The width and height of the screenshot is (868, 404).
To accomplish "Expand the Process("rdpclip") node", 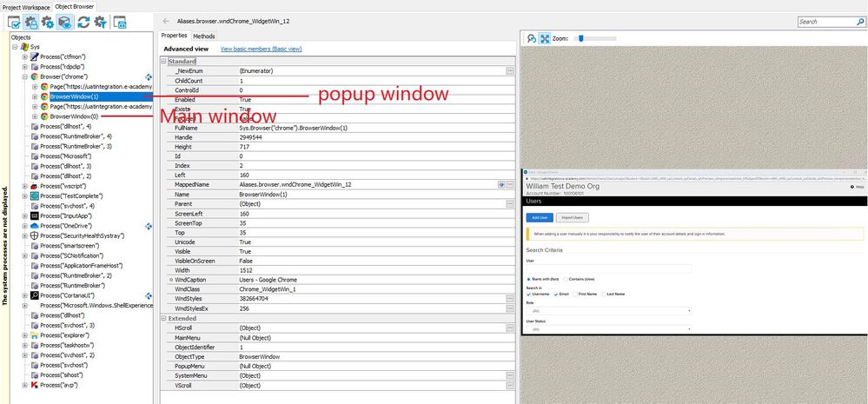I will (25, 67).
